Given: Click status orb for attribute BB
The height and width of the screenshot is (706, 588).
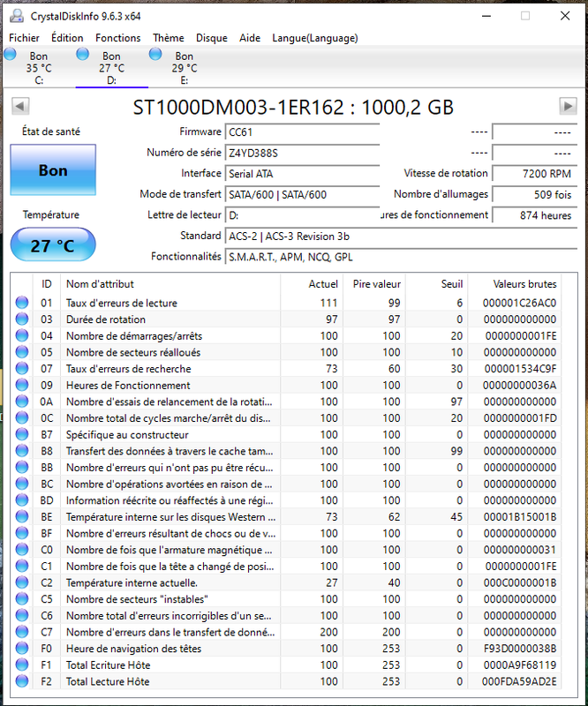Looking at the screenshot, I should point(21,468).
